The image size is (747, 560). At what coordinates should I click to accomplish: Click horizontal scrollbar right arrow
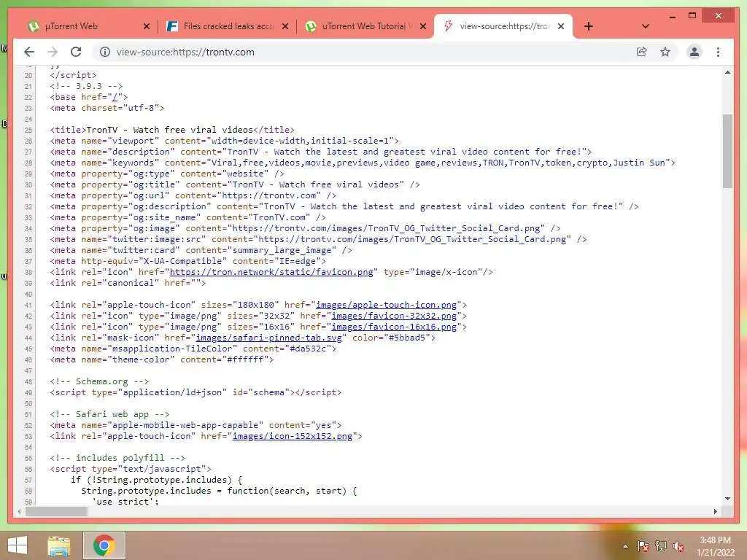point(716,511)
